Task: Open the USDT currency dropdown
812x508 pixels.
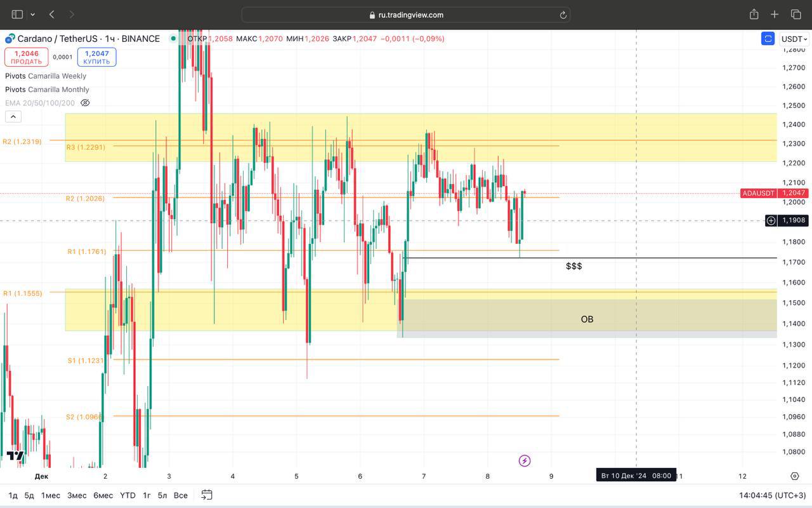Action: pos(794,39)
